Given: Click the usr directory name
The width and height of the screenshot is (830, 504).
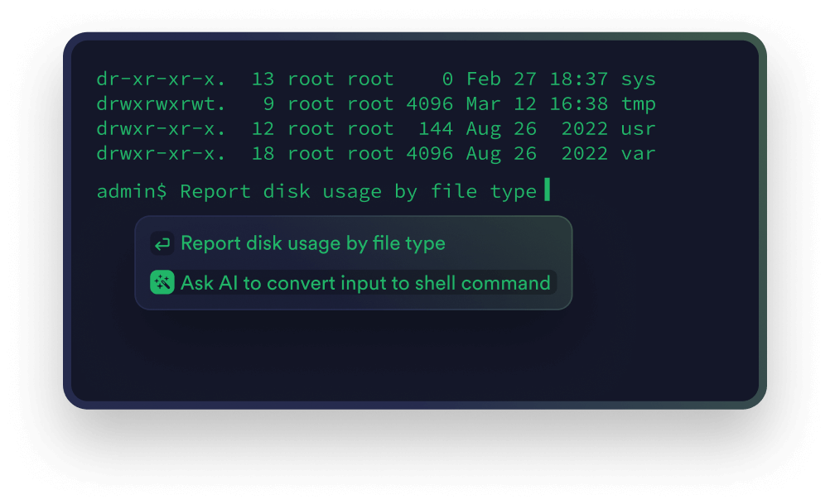Looking at the screenshot, I should point(638,129).
